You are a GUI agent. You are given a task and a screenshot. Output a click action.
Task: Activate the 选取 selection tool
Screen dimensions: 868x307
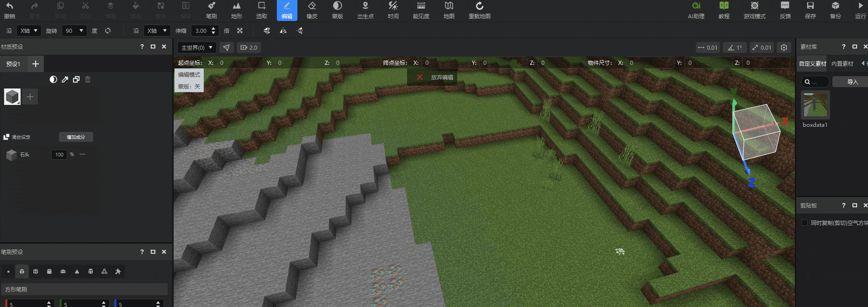click(262, 10)
